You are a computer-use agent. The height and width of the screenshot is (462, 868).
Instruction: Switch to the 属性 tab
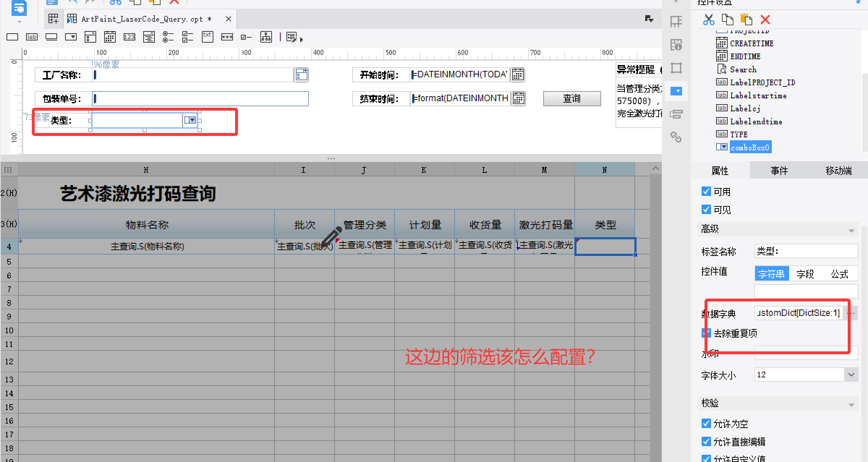coord(720,170)
